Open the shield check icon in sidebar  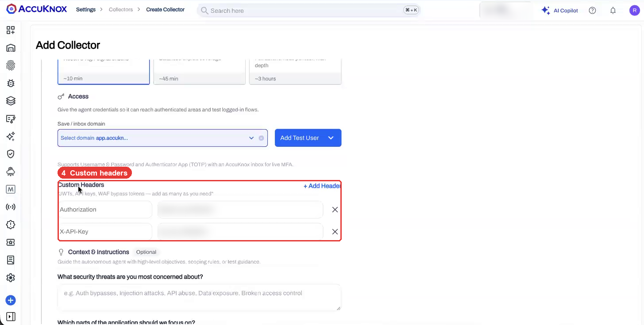[11, 154]
